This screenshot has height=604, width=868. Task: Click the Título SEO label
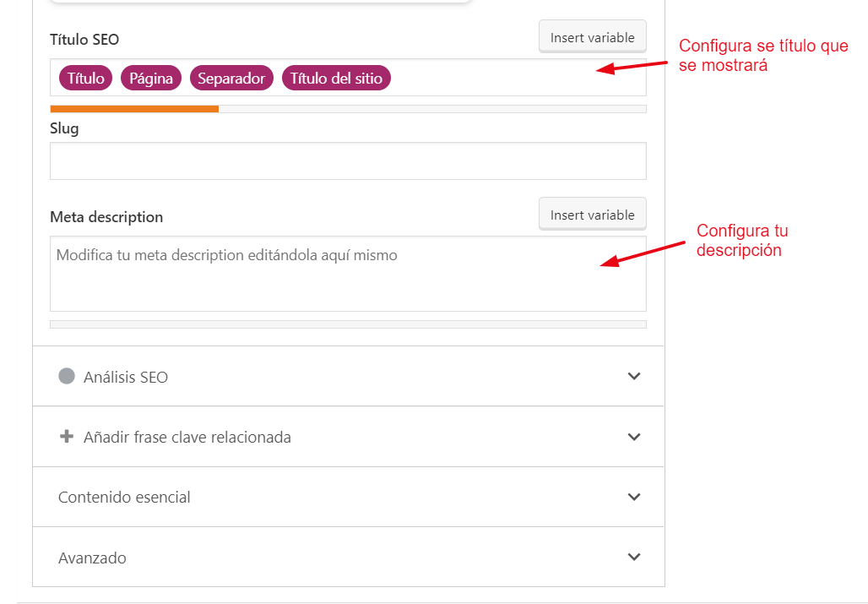pos(84,40)
